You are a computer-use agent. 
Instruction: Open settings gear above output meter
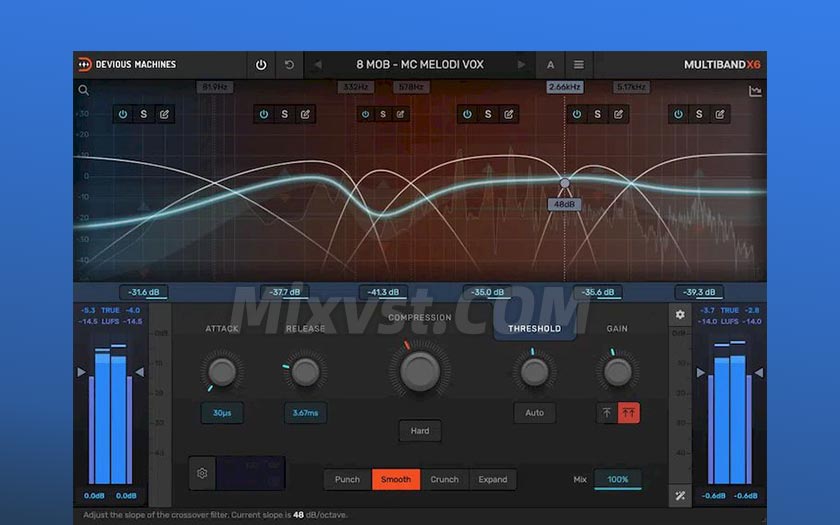tap(680, 314)
